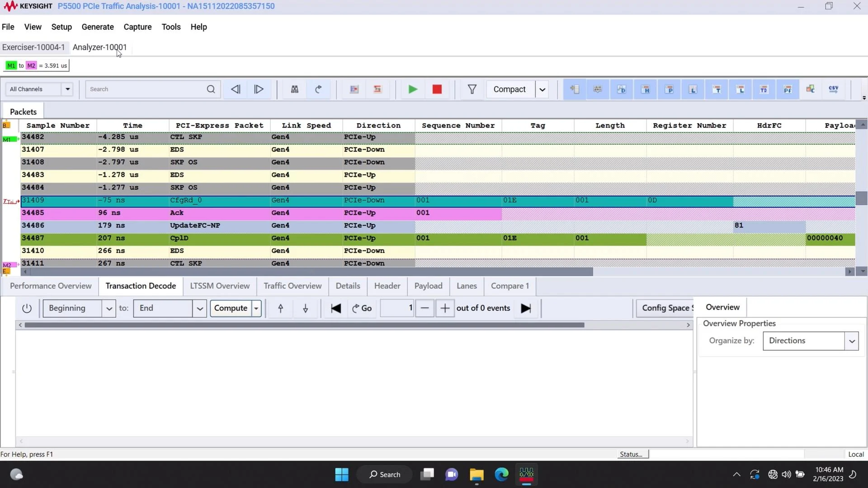The image size is (868, 488).
Task: Select the Ack packet row 34485
Action: point(438,213)
